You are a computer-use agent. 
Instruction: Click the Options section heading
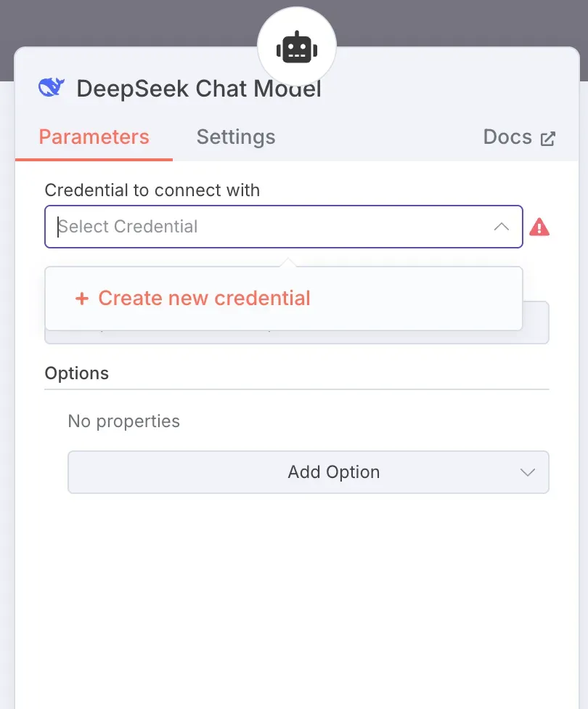click(x=77, y=373)
